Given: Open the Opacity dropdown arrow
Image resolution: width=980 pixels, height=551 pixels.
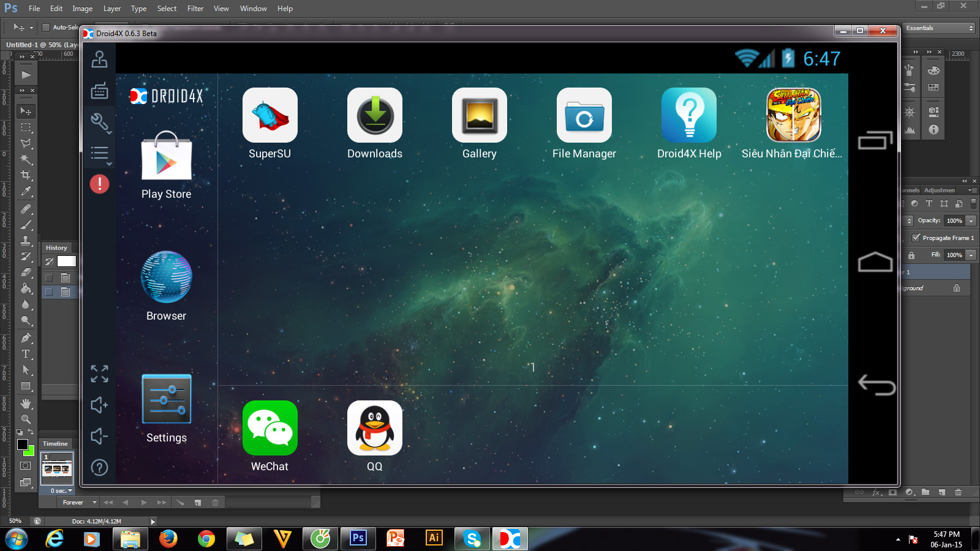Looking at the screenshot, I should (x=971, y=221).
